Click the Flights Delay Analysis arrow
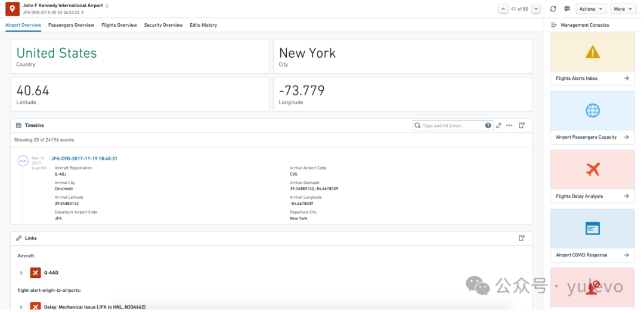Screen dimensions: 644x312 click(626, 196)
